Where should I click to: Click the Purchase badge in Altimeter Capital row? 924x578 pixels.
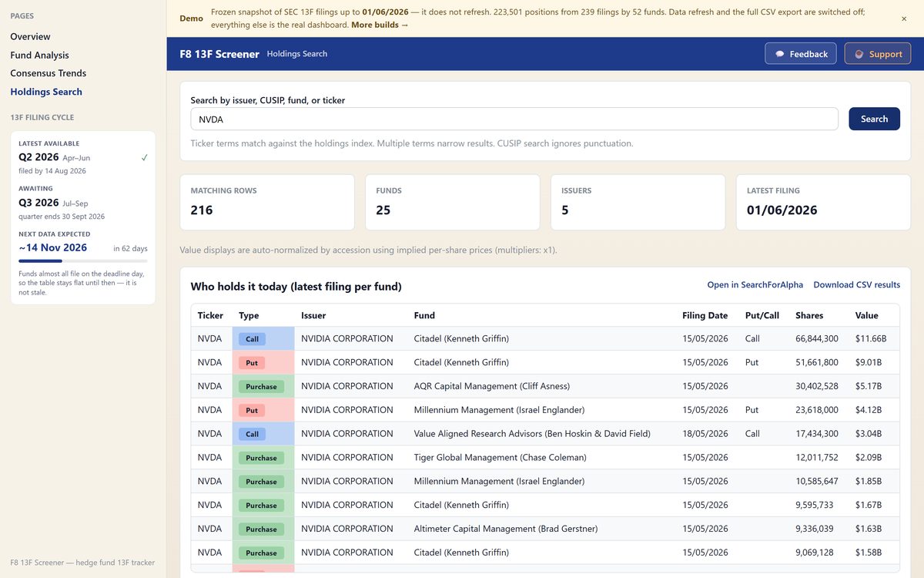[x=261, y=529]
